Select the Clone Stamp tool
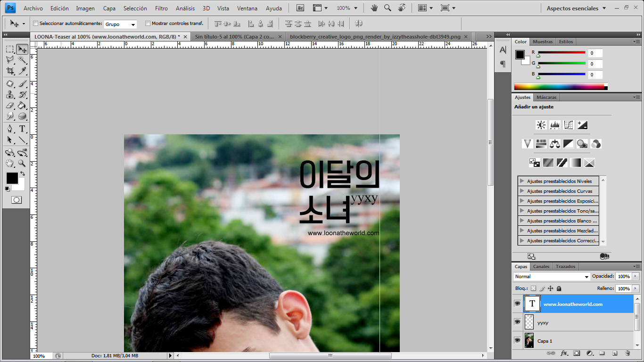 click(9, 95)
